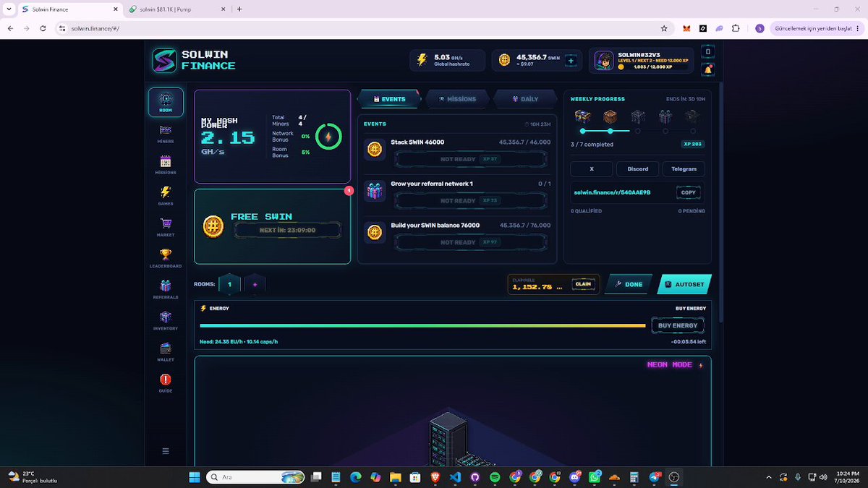The height and width of the screenshot is (488, 868).
Task: Click the hamburger menu icon at sidebar bottom
Action: click(166, 451)
